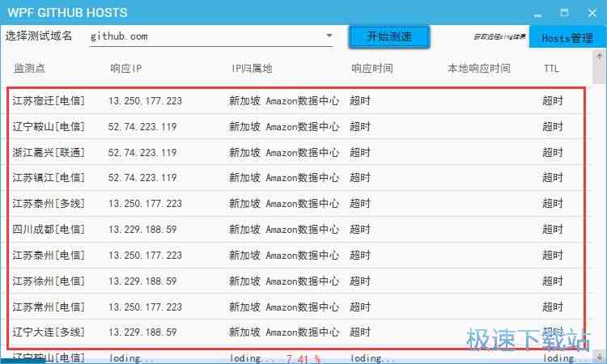
Task: Click TTL 超时 in 浙江嘉兴[联通] row
Action: click(x=553, y=152)
